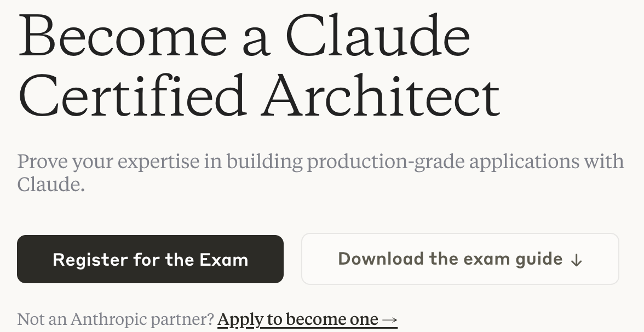The width and height of the screenshot is (644, 332).
Task: Click the down arrow icon beside exam guide
Action: [x=576, y=261]
